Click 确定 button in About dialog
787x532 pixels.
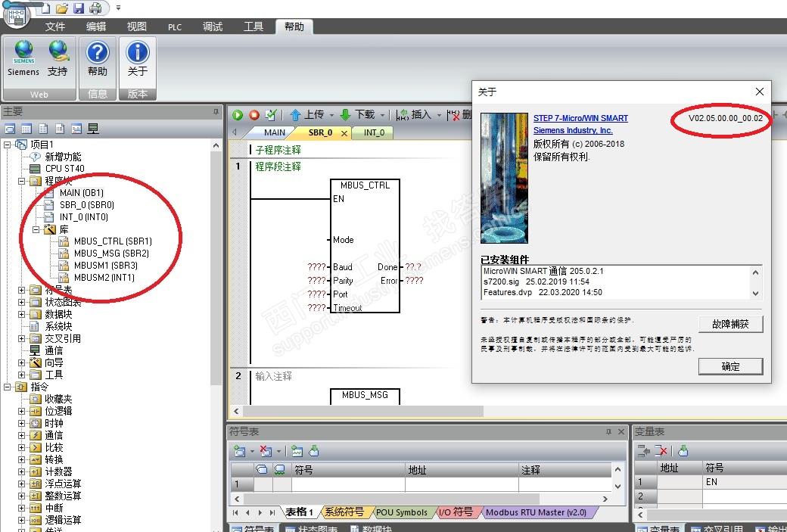(730, 366)
